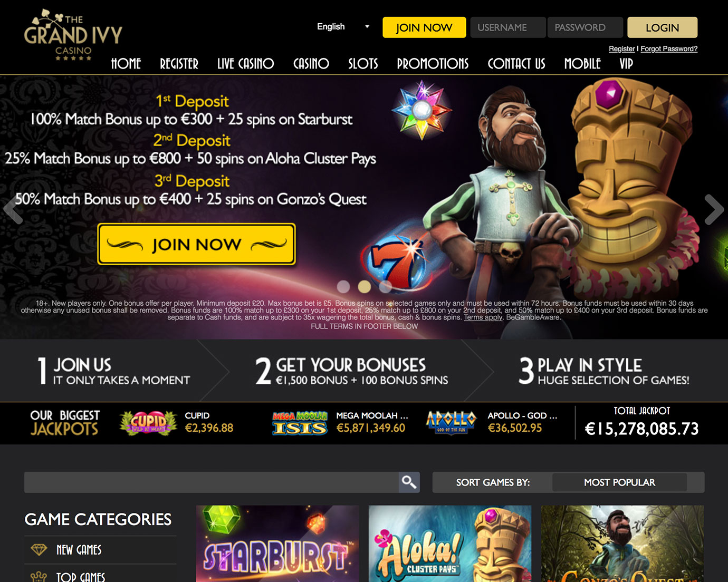Screen dimensions: 728x582
Task: Go to the Promotions menu page
Action: coord(433,64)
